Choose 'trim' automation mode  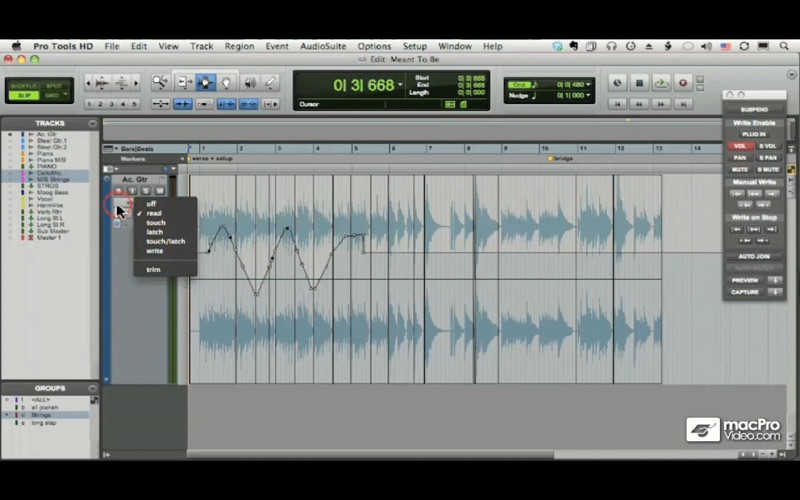(x=153, y=269)
